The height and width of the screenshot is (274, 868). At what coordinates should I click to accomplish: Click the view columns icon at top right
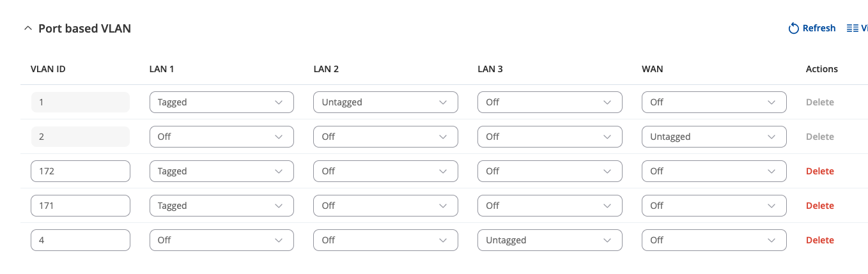click(853, 28)
